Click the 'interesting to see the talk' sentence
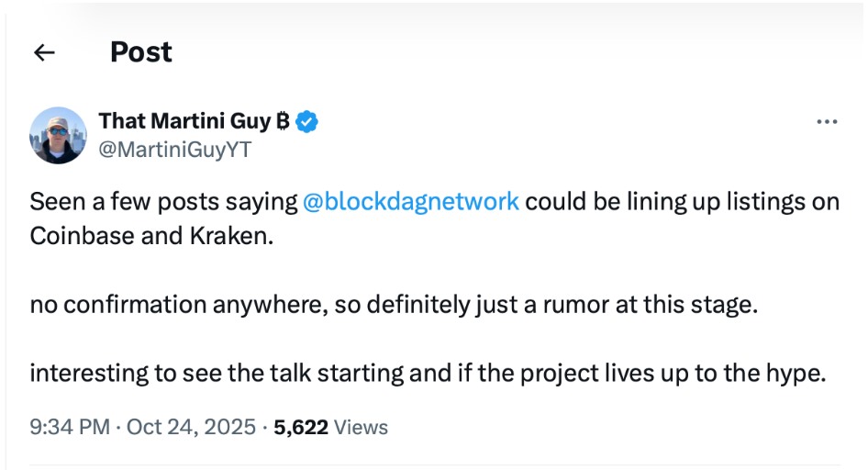868x470 pixels. [x=428, y=375]
